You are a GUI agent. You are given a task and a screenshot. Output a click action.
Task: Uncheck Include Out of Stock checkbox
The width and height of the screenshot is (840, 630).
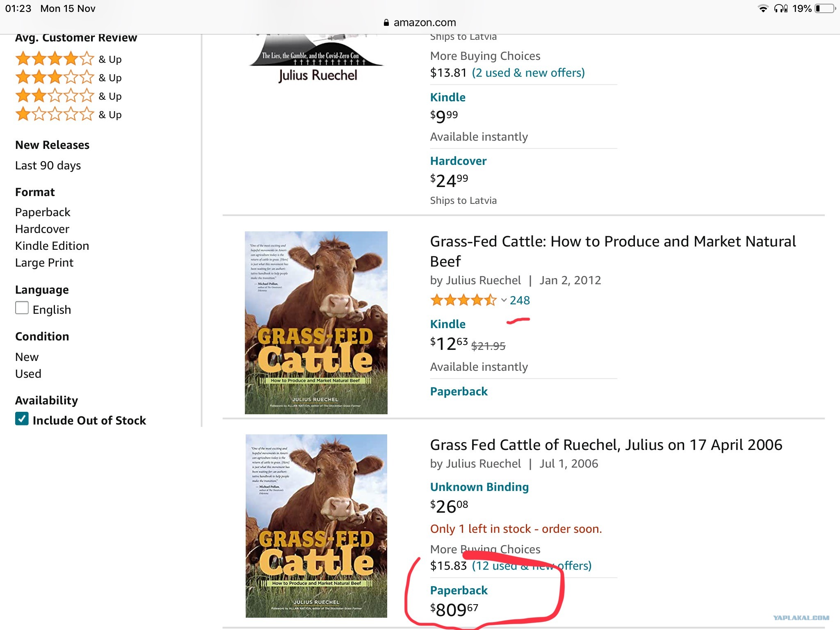(x=22, y=419)
